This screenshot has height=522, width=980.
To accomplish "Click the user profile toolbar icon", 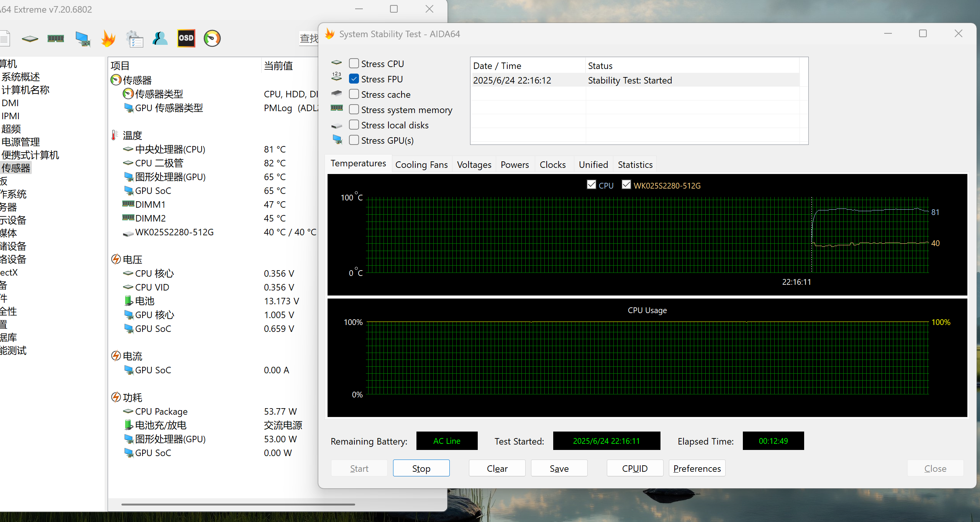I will click(x=160, y=38).
